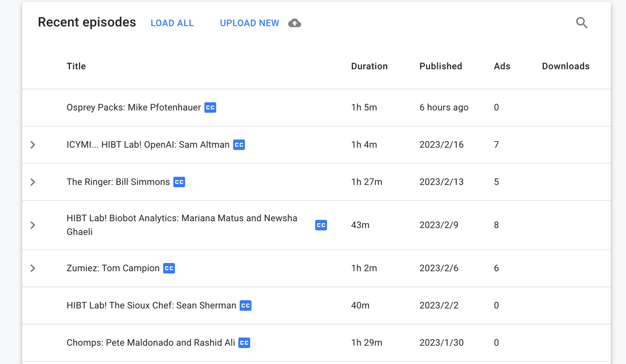Screen dimensions: 626x364
Task: Click CC badge on Sioux Chef episode
Action: tap(246, 306)
